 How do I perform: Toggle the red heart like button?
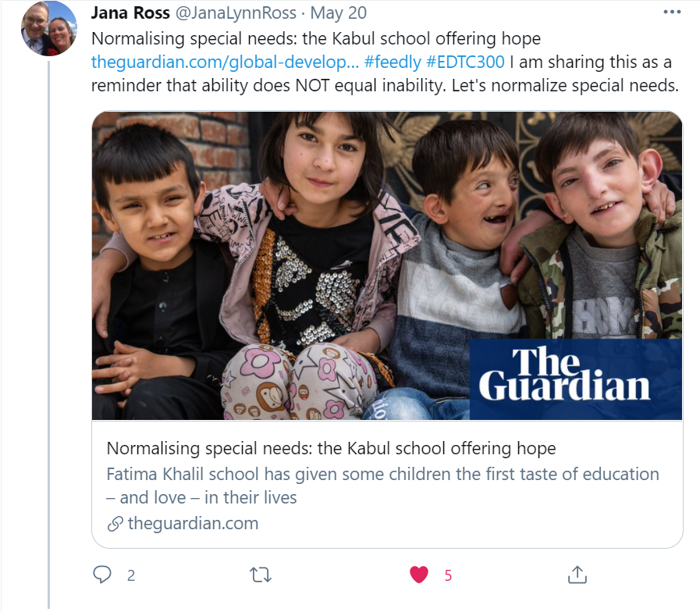click(419, 575)
